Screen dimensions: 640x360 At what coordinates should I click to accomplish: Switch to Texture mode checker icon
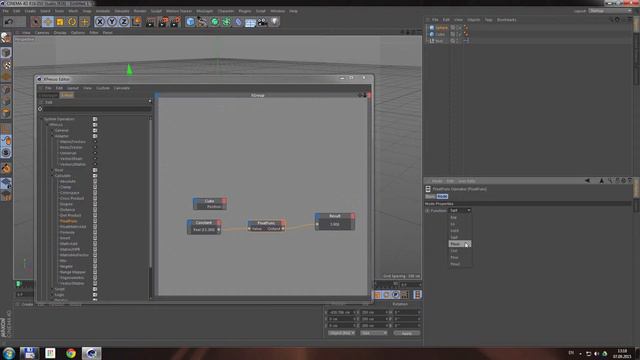pyautogui.click(x=6, y=64)
